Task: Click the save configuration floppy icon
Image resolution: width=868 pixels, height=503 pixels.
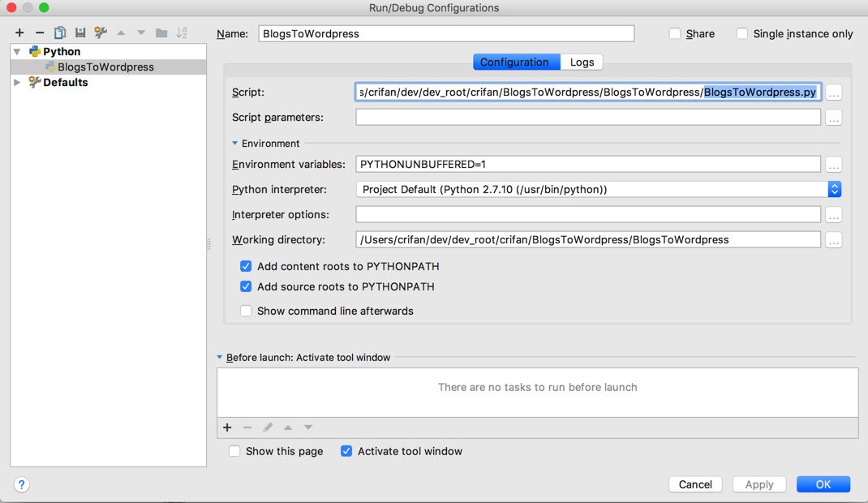Action: pos(80,32)
